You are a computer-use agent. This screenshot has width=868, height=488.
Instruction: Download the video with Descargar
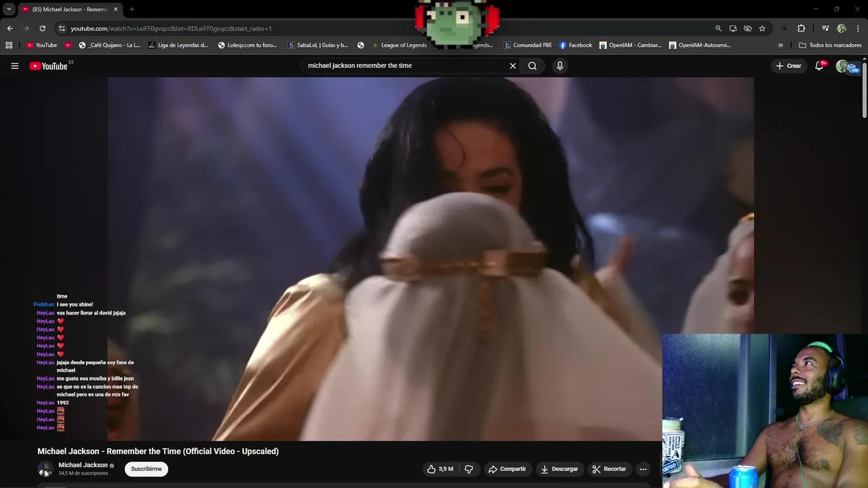559,469
